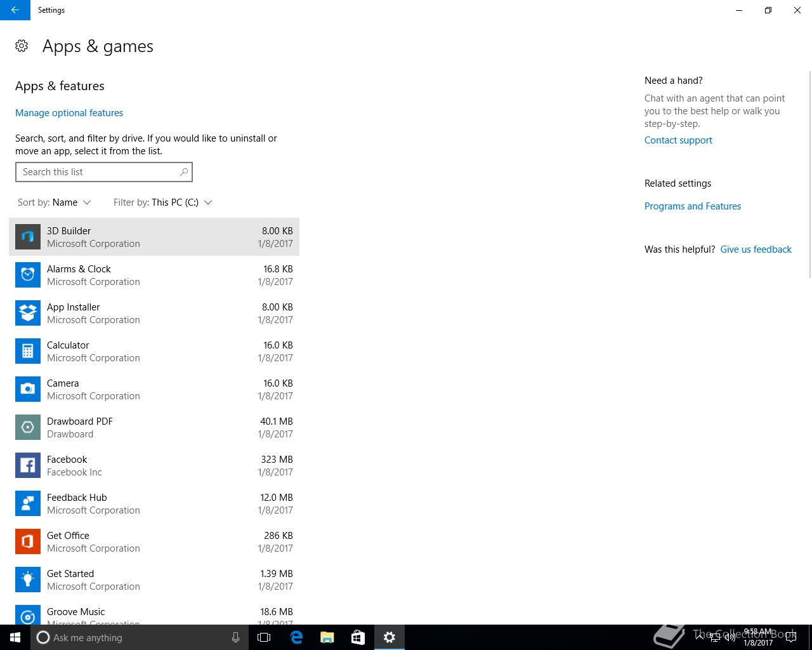Select the Feedback Hub name text
Viewport: 812px width, 650px height.
tap(77, 498)
